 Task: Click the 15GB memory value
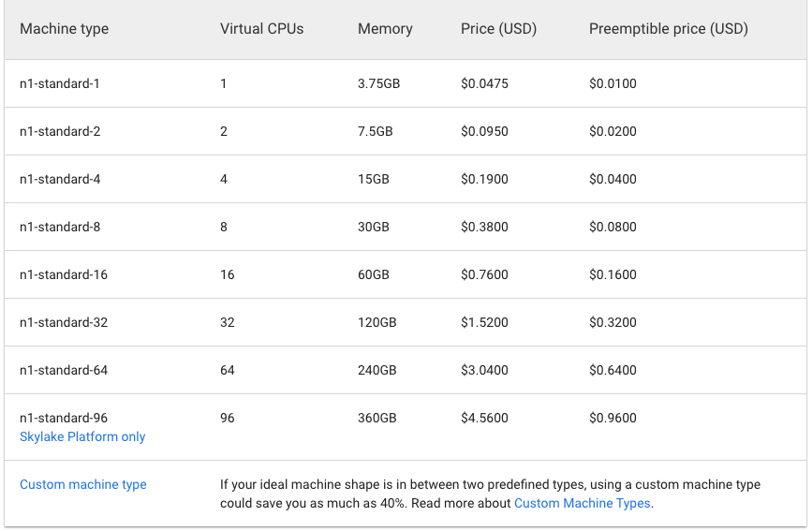(374, 179)
